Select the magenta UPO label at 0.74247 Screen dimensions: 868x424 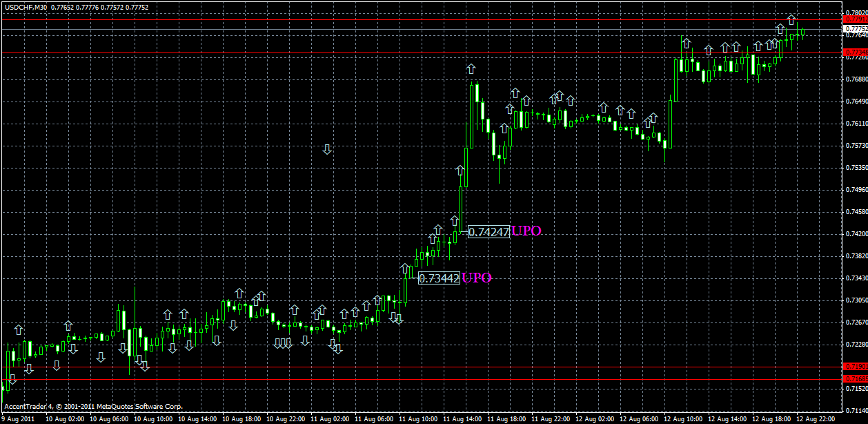coord(526,231)
